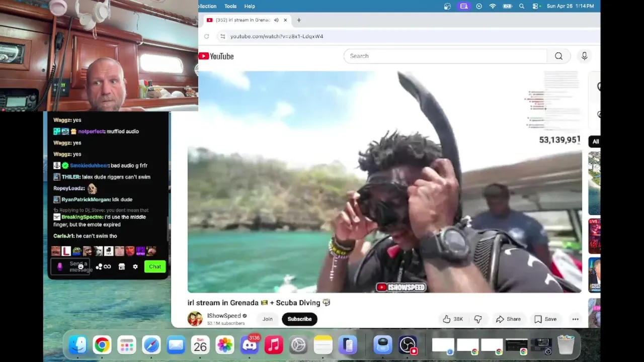Open Wi-Fi status menu
The image size is (644, 362).
click(493, 6)
